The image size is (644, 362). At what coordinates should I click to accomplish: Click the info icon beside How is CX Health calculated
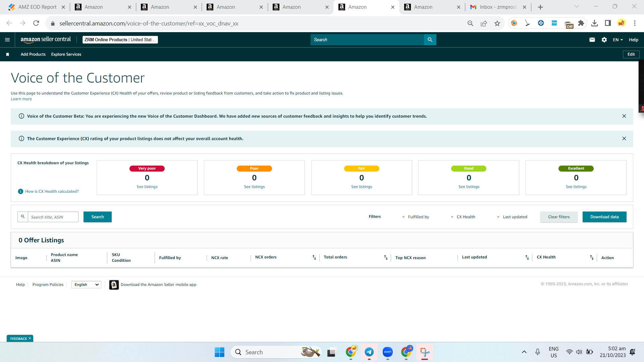20,191
